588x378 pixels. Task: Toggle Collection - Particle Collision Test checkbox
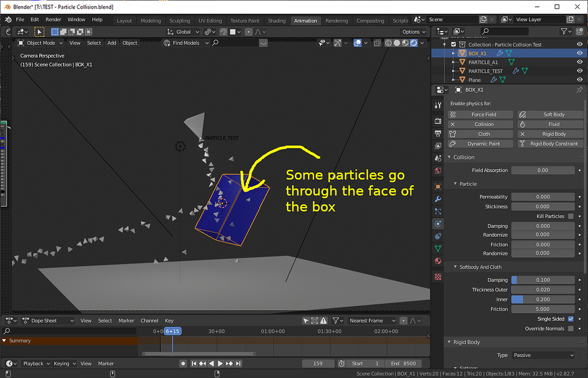point(454,44)
